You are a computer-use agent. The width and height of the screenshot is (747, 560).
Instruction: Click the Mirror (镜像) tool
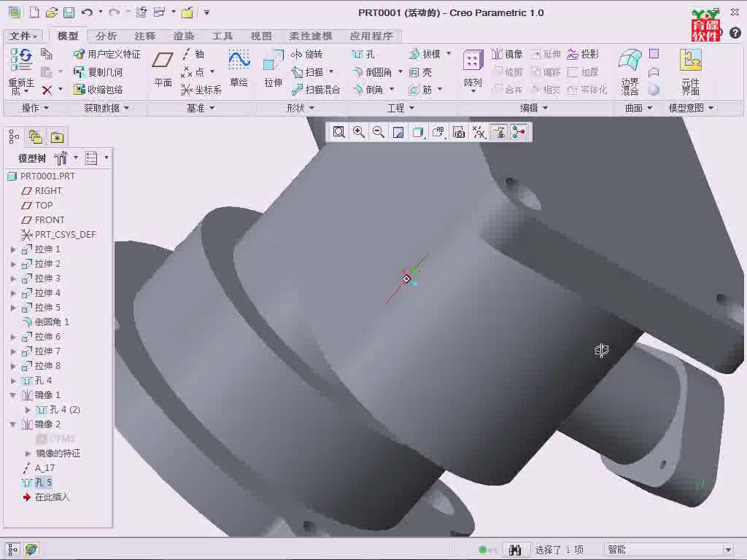(x=508, y=54)
